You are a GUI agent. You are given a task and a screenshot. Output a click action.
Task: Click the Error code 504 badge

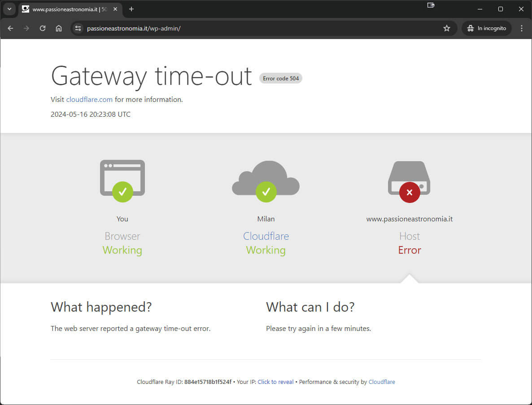(281, 79)
